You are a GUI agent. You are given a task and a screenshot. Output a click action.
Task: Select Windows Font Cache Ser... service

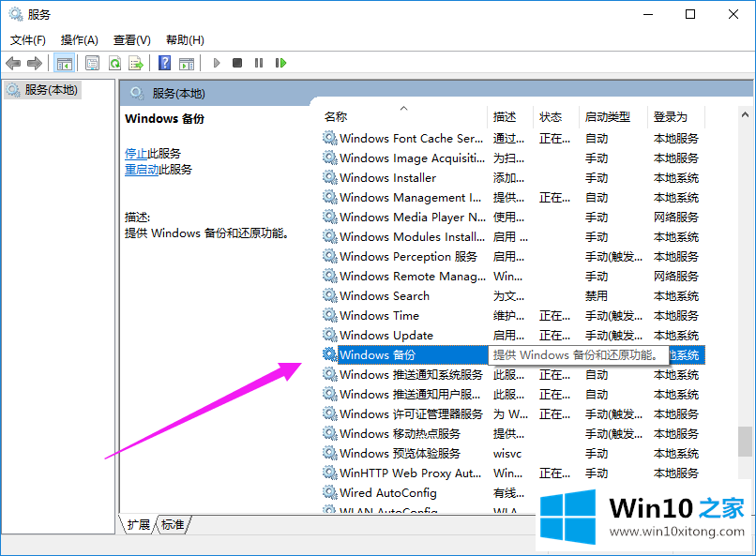513,138
